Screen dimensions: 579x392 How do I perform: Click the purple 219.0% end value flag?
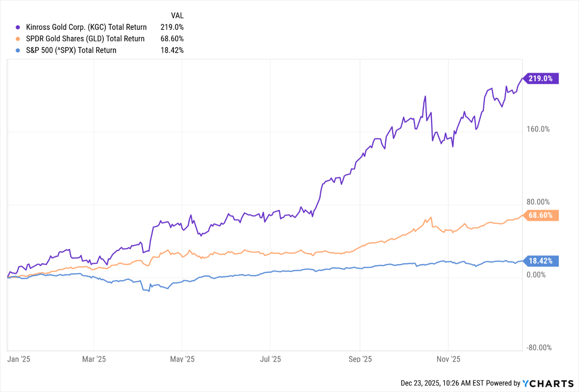[x=541, y=78]
